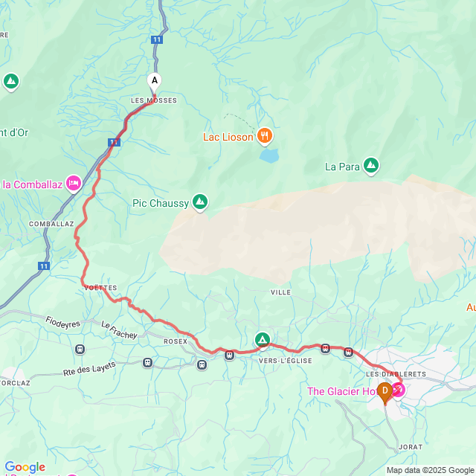The height and width of the screenshot is (476, 476).
Task: Click the mountain icon above the "nt d'Or" label
Action: click(11, 82)
